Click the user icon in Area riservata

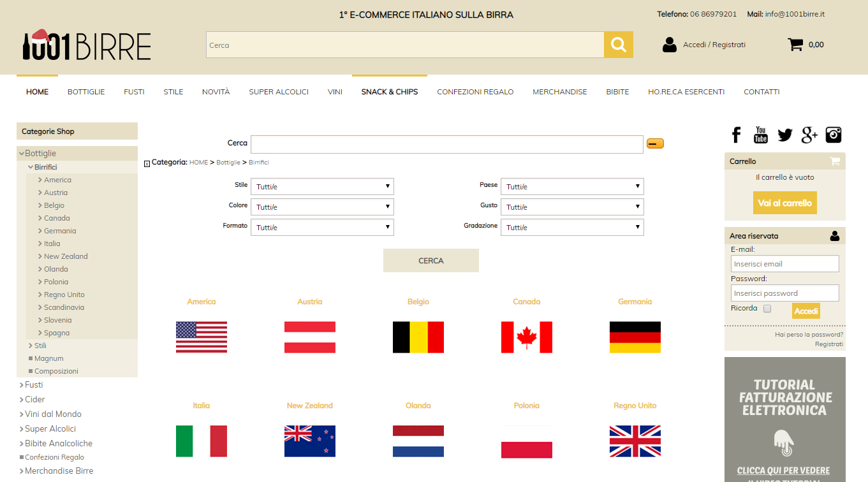click(835, 236)
